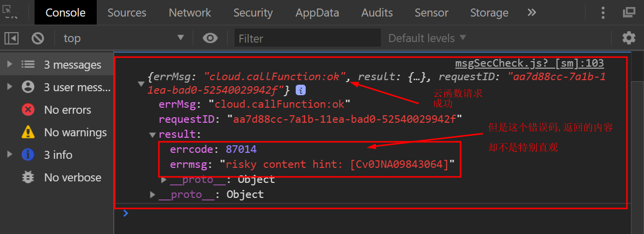Viewport: 644px width, 234px height.
Task: Toggle the console sidebar panel icon
Action: coord(12,38)
